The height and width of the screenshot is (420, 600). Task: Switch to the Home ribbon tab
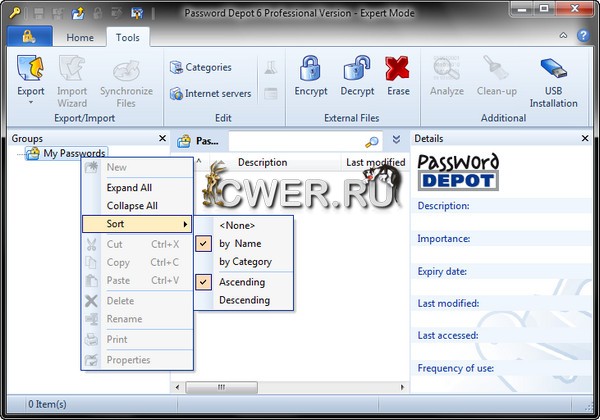pos(80,37)
